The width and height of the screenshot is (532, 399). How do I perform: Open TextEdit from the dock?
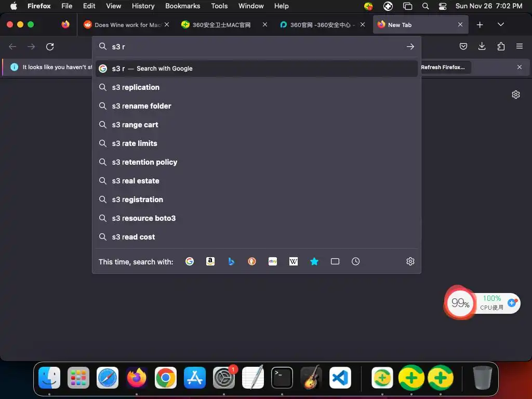point(253,378)
